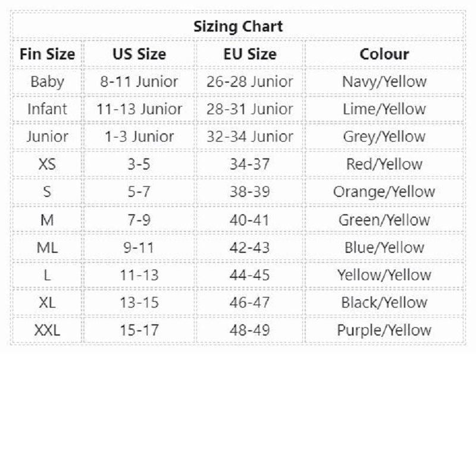
Task: Select the Navy/Yellow colour cell
Action: (x=384, y=82)
